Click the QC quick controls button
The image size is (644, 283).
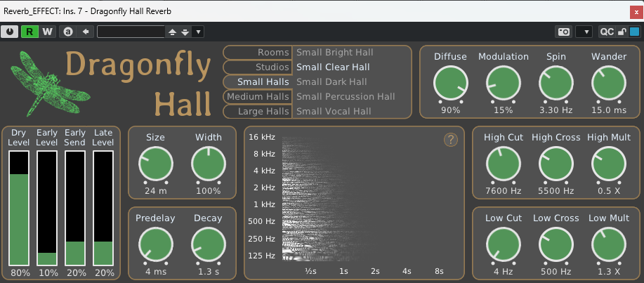tap(606, 32)
